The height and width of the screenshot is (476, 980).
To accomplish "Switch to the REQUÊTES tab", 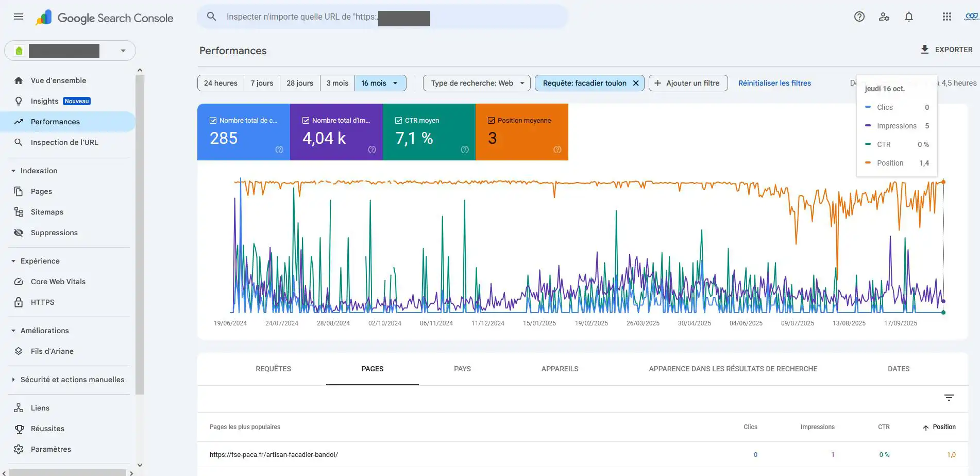I will click(x=273, y=369).
